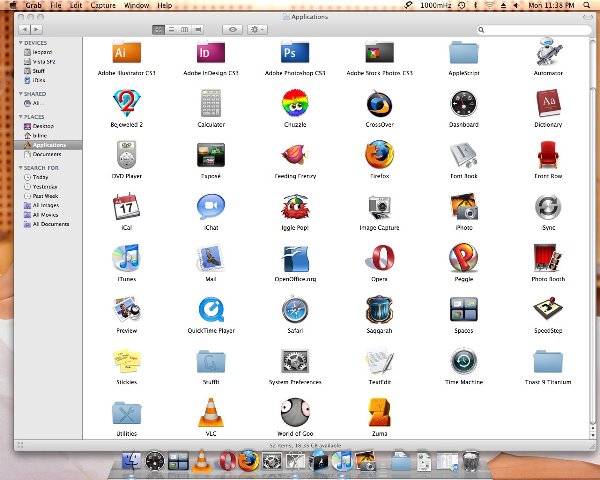
Task: Open Finder from the Dock
Action: pyautogui.click(x=131, y=460)
